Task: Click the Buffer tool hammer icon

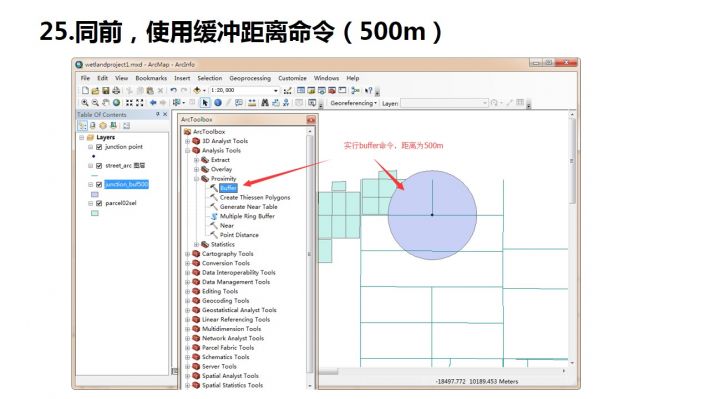Action: (213, 187)
